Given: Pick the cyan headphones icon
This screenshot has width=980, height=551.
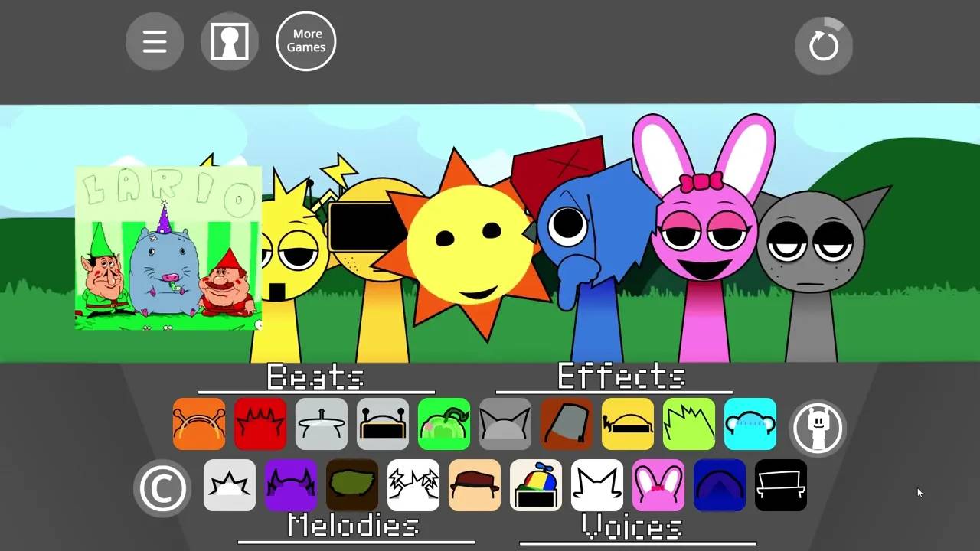Looking at the screenshot, I should (x=750, y=424).
